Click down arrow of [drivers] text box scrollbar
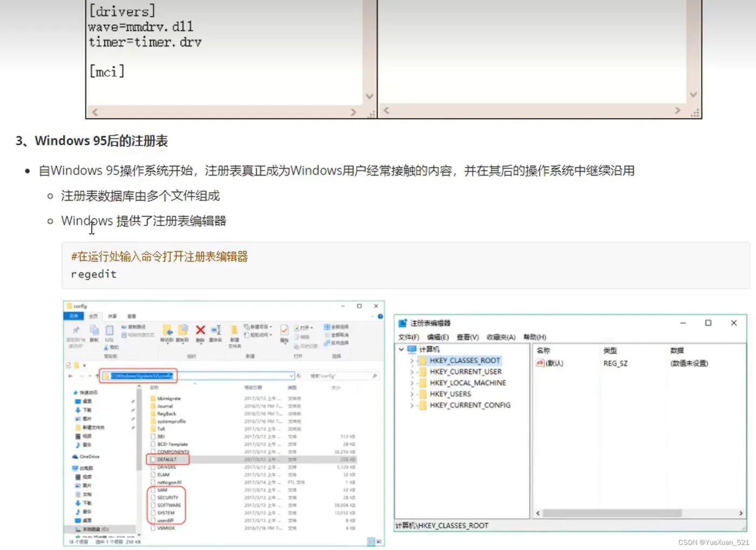 (x=369, y=97)
